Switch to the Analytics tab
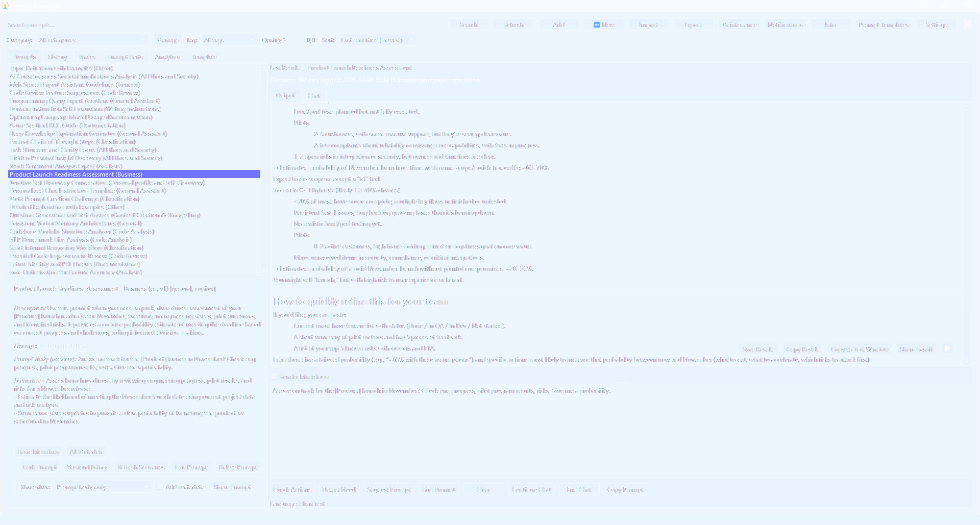980x525 pixels. tap(167, 57)
